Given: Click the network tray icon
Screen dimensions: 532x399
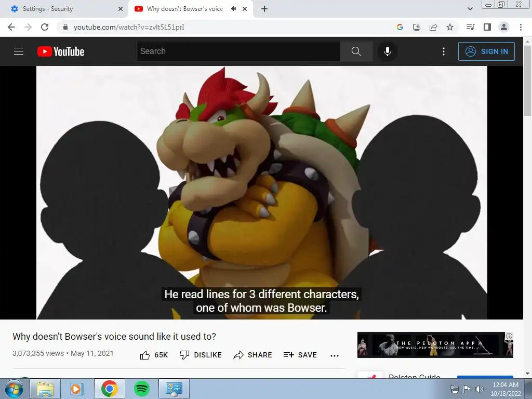Looking at the screenshot, I should 454,389.
